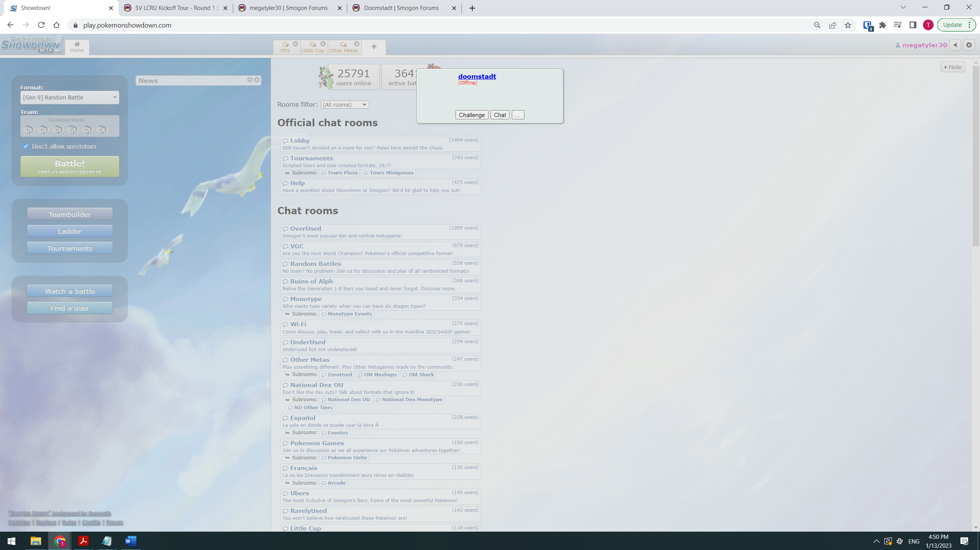Hide the side panel with Hide button

coord(953,67)
